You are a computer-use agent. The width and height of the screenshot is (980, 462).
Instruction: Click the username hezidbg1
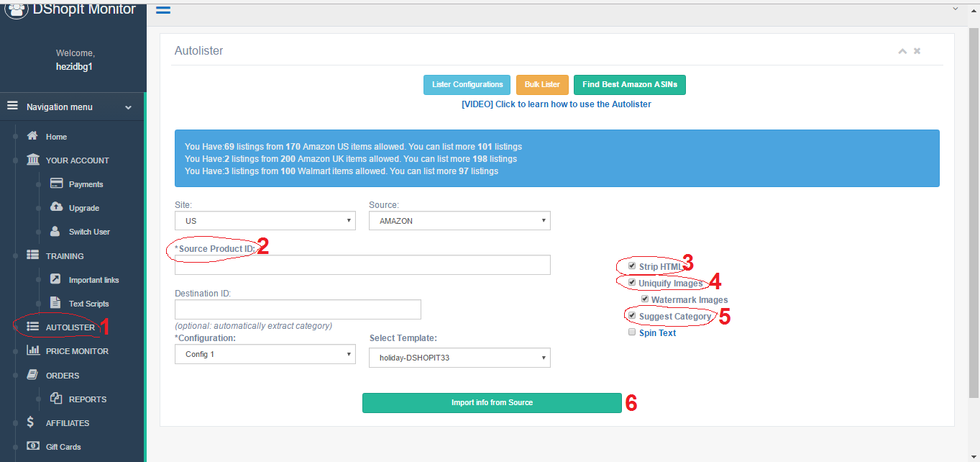point(74,67)
